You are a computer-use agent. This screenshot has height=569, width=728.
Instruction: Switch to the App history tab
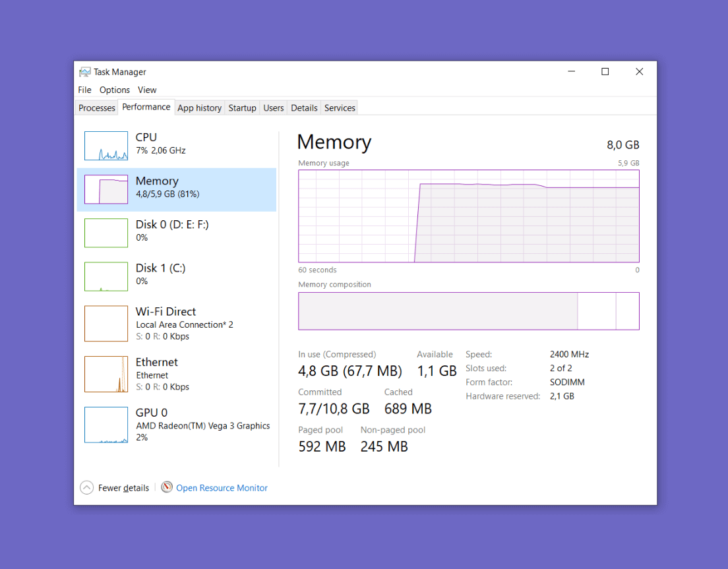(x=200, y=107)
